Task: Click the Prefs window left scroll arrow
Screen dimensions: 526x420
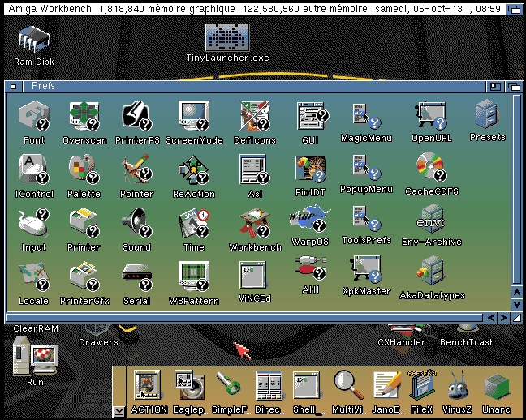Action: coord(491,317)
